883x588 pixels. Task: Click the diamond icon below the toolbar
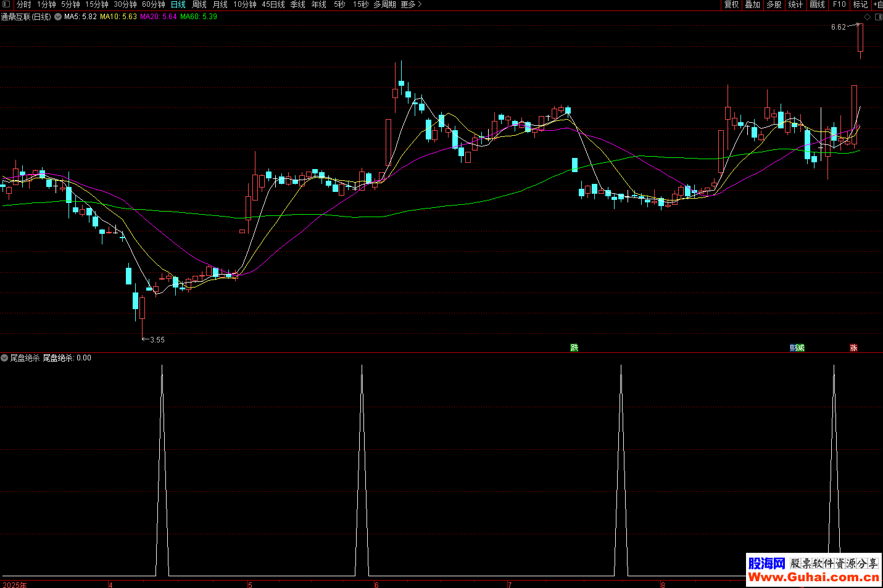click(867, 17)
